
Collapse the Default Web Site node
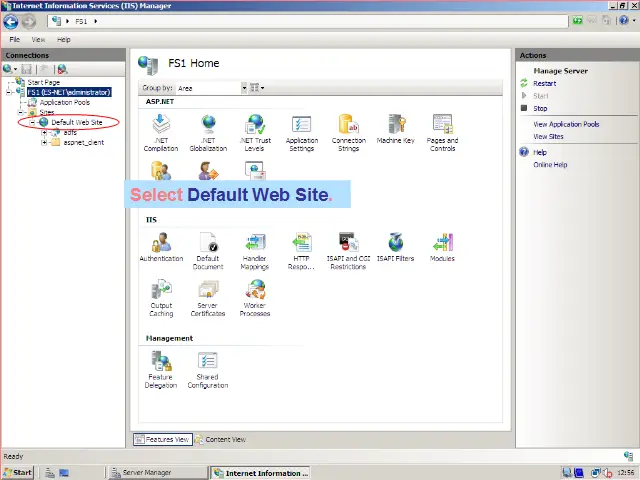32,122
